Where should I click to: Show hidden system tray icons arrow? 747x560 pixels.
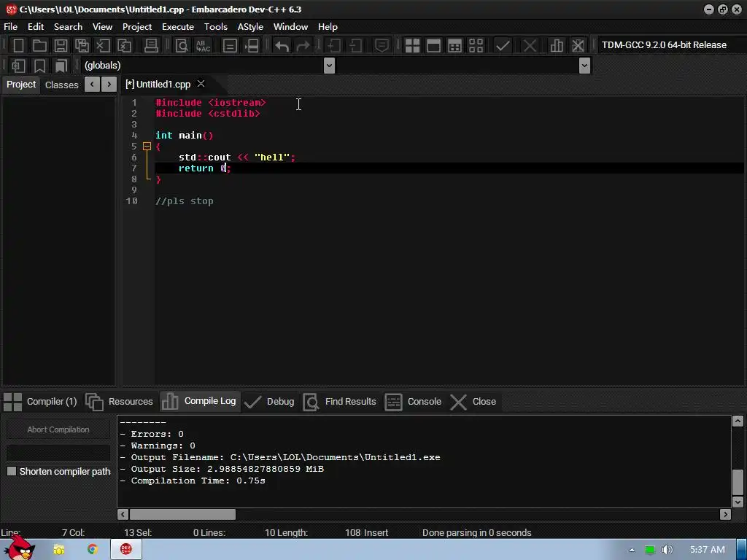632,550
